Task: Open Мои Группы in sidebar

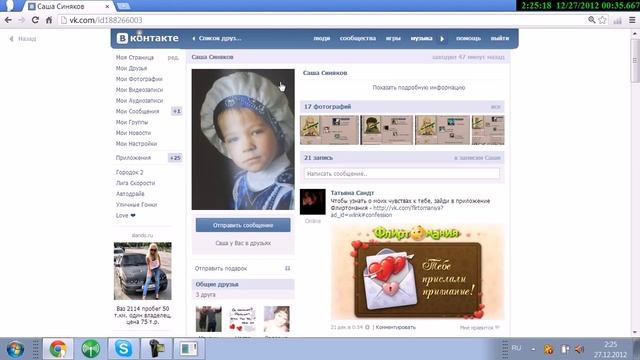Action: [x=131, y=122]
